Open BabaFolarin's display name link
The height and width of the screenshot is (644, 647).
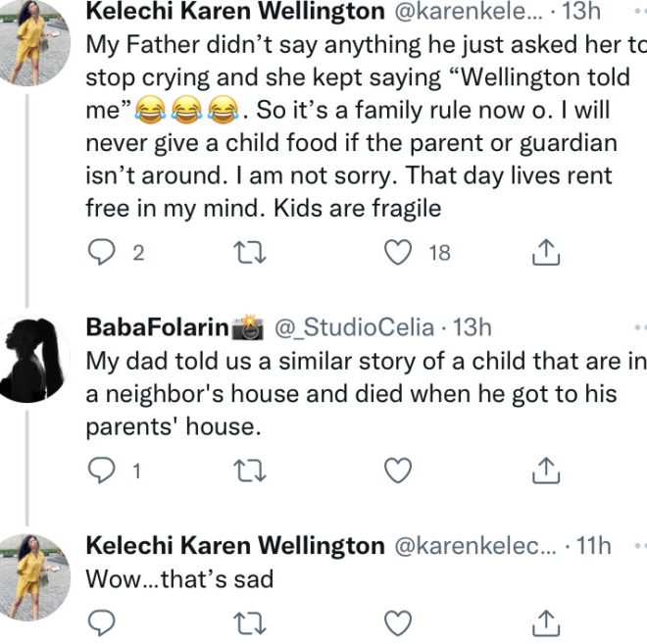click(157, 327)
